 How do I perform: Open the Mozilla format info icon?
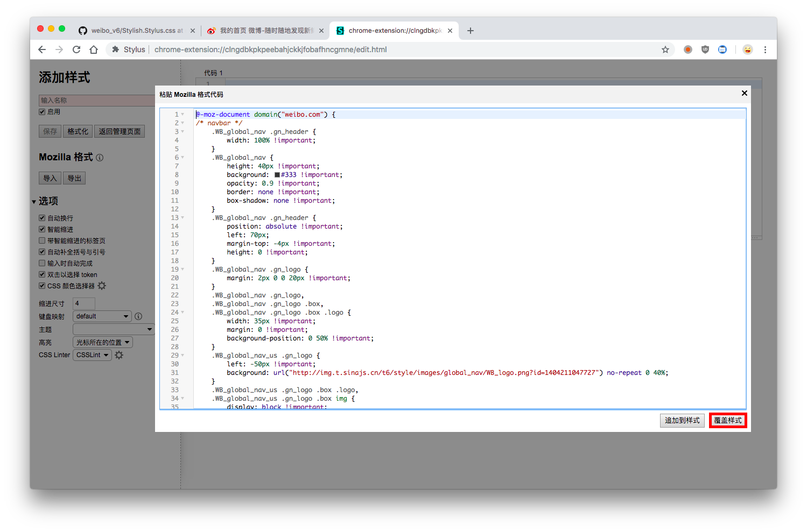100,158
